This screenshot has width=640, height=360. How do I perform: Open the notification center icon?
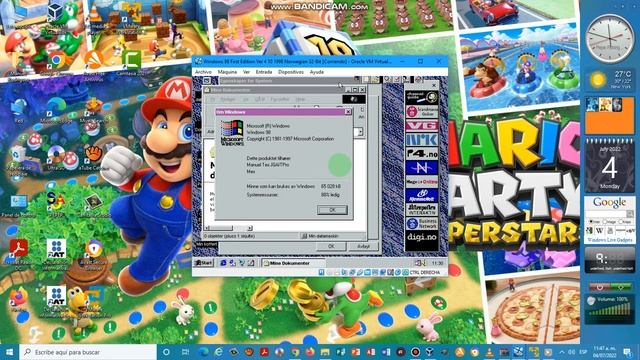click(x=627, y=352)
